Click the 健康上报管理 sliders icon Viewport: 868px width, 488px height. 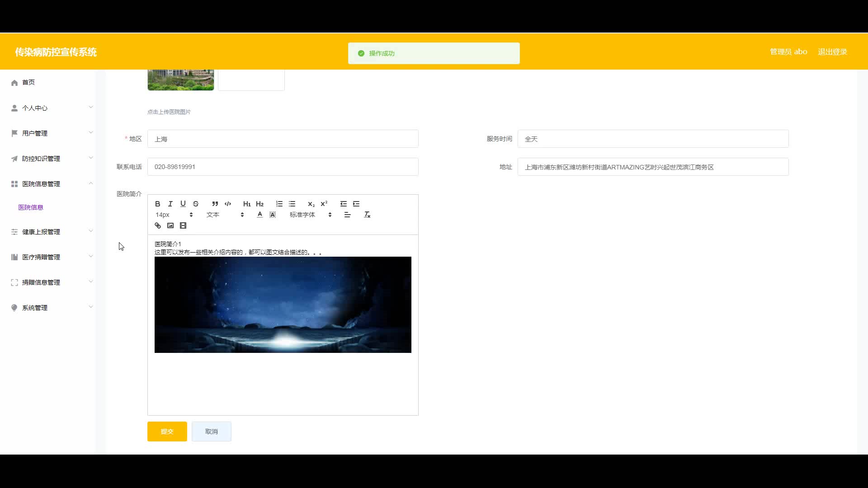[x=14, y=232]
